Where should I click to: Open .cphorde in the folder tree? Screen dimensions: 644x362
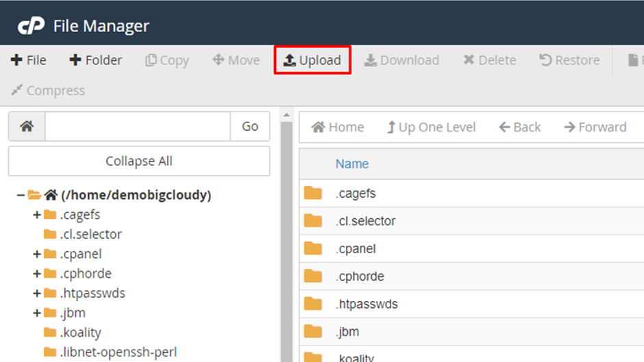click(86, 273)
